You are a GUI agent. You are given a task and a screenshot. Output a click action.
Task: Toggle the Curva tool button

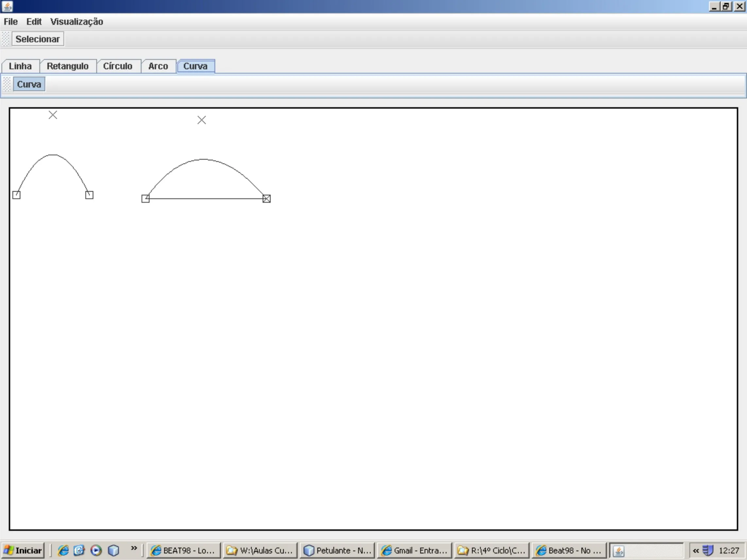[x=29, y=84]
